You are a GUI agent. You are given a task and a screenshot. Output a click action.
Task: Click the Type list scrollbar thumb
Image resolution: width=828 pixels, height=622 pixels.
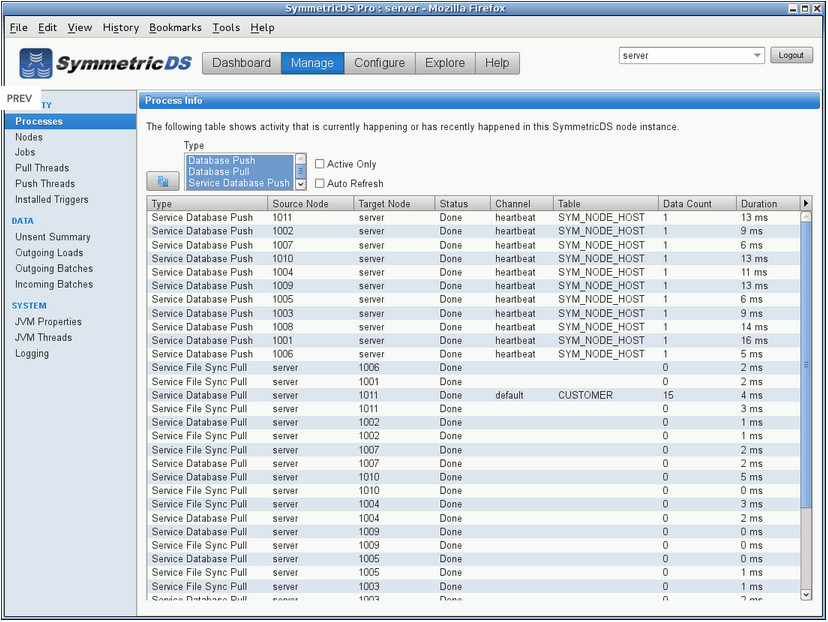click(300, 171)
